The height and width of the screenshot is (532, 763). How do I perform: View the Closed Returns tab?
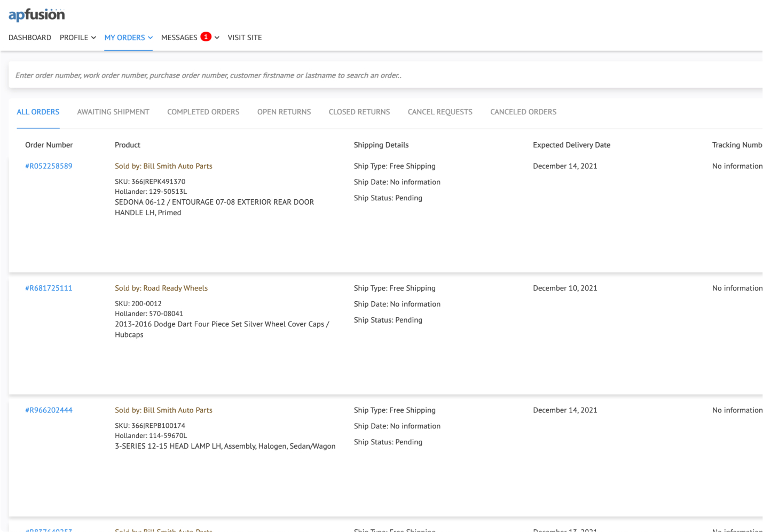click(x=359, y=112)
